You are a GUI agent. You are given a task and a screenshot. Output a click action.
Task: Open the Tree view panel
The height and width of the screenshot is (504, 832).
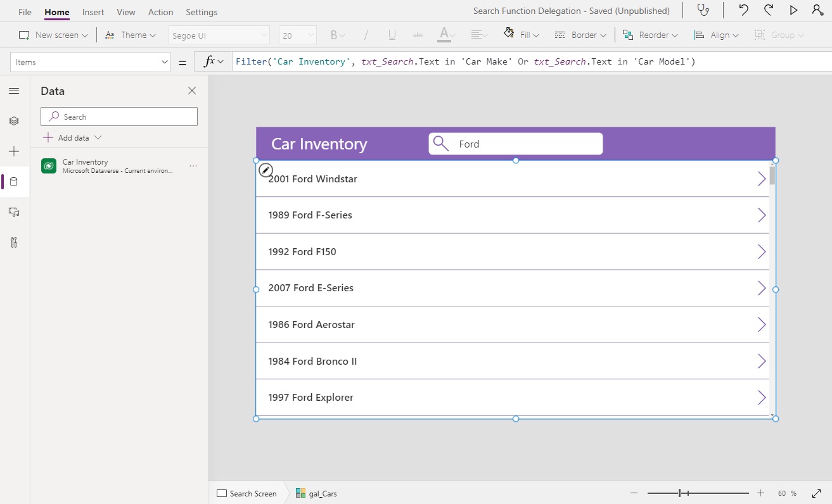click(x=14, y=120)
